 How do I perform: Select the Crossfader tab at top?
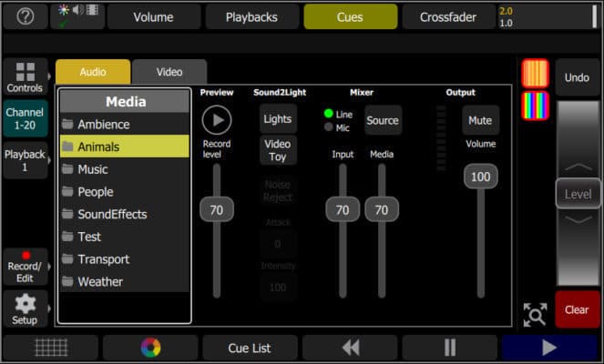[x=447, y=16]
